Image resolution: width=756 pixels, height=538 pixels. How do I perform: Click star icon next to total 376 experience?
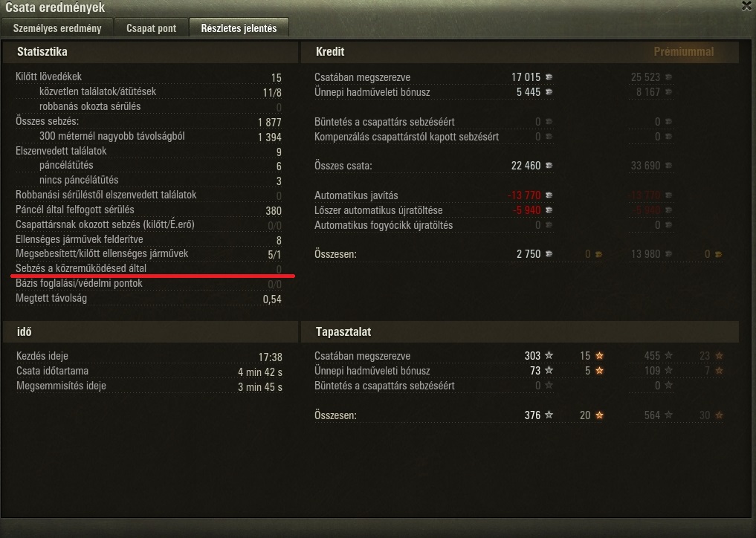(549, 415)
